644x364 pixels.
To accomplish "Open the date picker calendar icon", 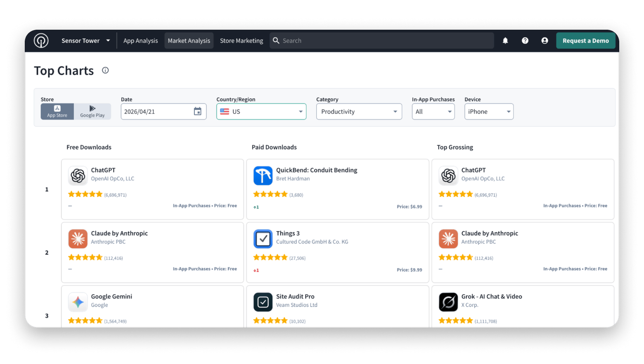I will 198,111.
